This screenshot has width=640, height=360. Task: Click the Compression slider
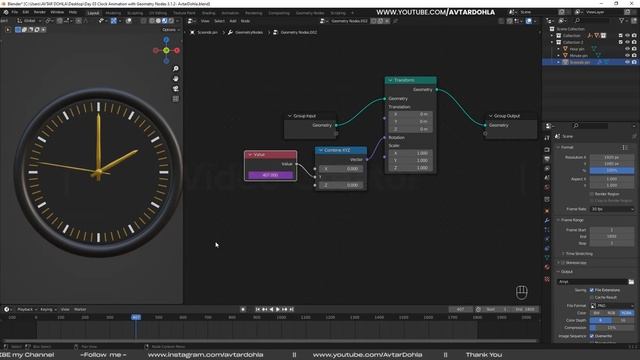[x=612, y=328]
